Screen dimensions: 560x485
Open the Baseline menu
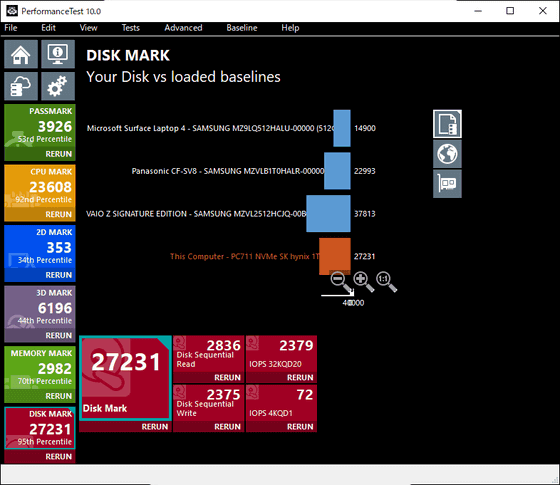[242, 28]
